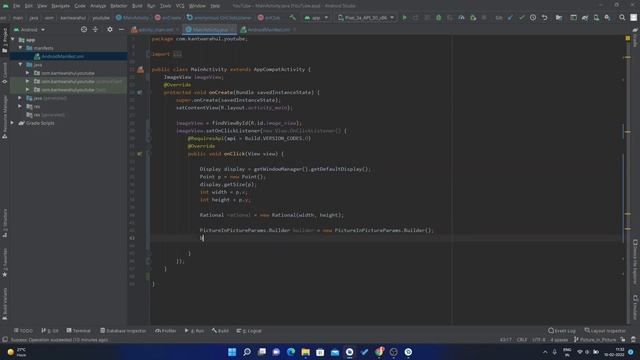Click the override gutter icon beside onCreate
The image size is (640, 360).
click(x=140, y=92)
